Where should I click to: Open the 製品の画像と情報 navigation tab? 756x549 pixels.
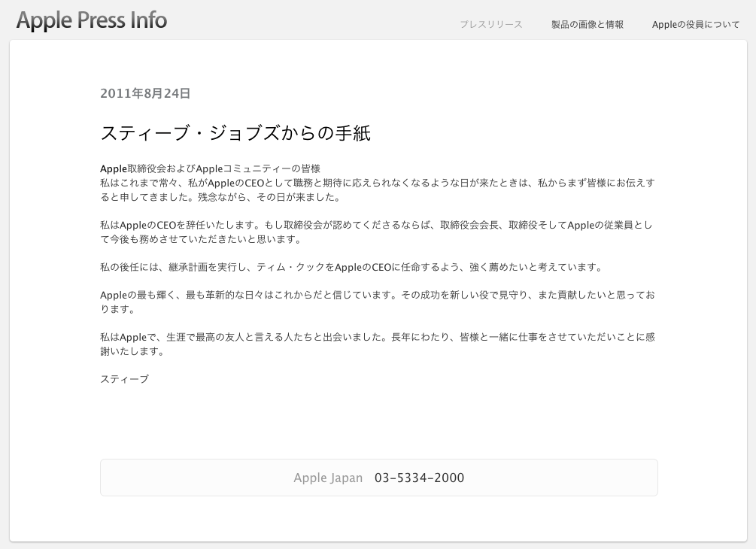tap(587, 25)
